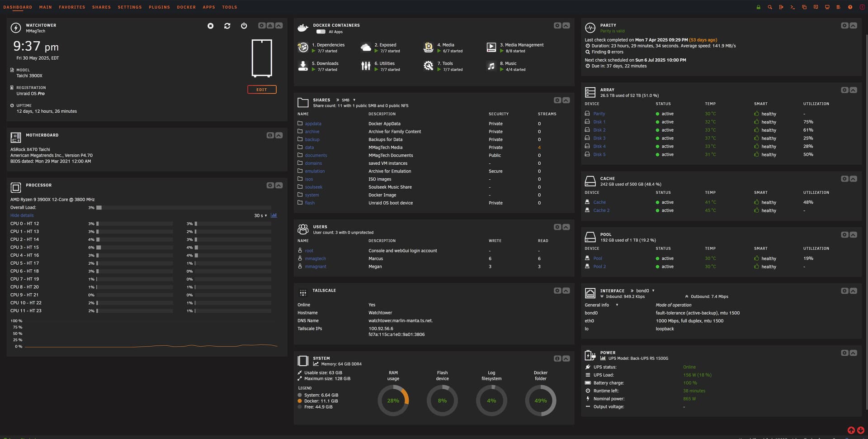Open the Main menu tab

tap(45, 7)
